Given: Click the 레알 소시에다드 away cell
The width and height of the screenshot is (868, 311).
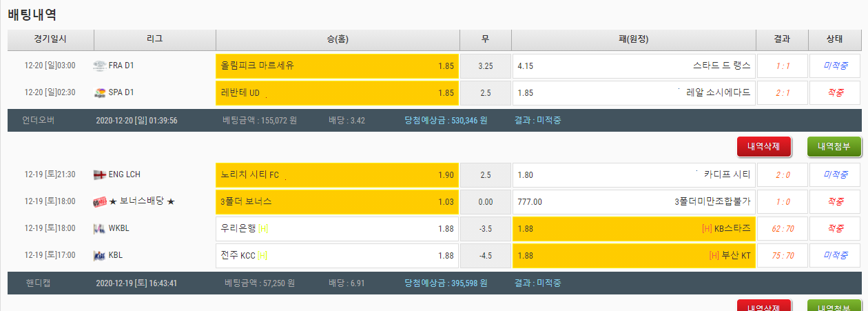Looking at the screenshot, I should 634,93.
